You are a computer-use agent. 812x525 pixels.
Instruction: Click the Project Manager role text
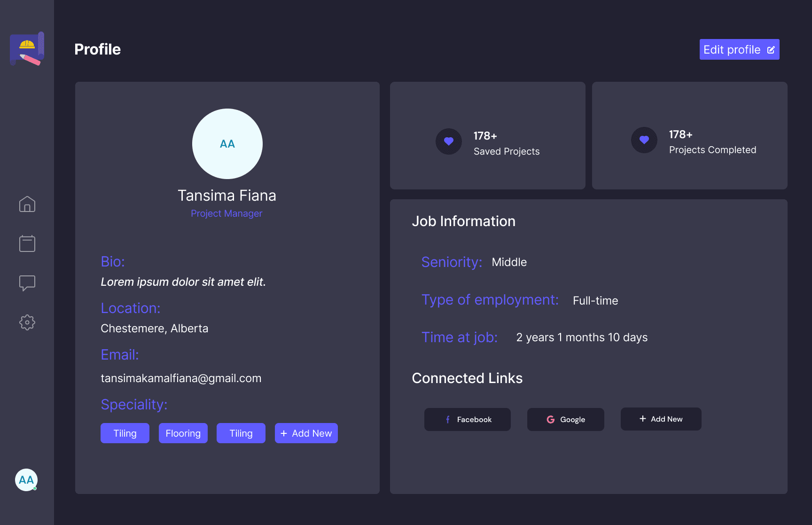pyautogui.click(x=226, y=213)
